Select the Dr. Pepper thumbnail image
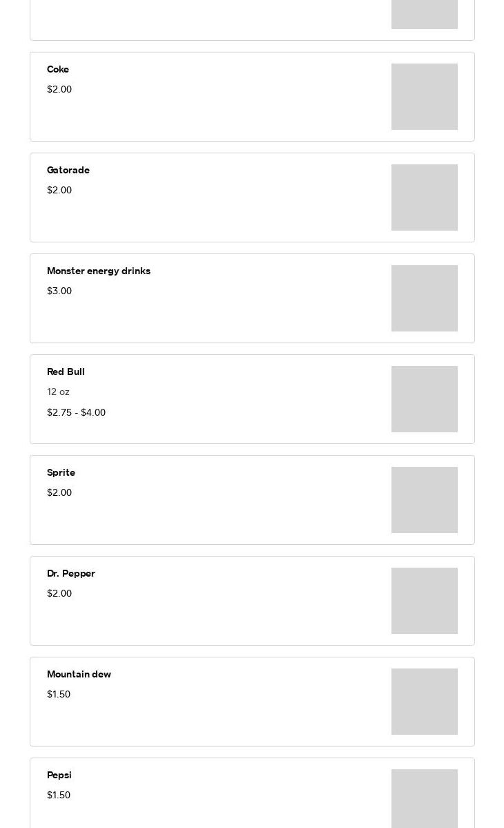 click(x=424, y=601)
